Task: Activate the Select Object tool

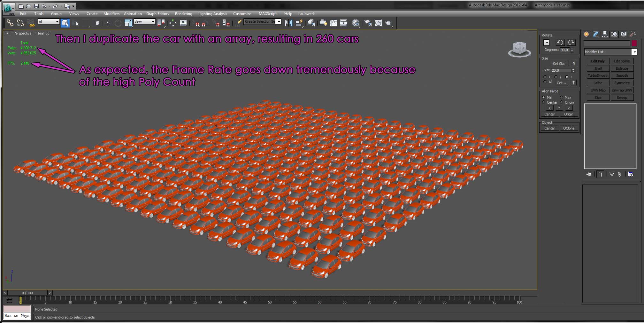Action: click(65, 23)
